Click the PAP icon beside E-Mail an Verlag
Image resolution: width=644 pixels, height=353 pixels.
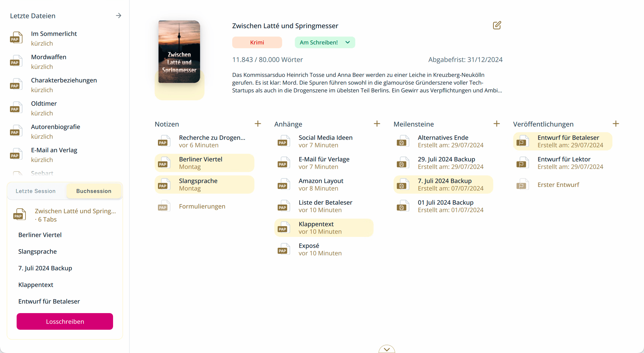[x=16, y=154]
